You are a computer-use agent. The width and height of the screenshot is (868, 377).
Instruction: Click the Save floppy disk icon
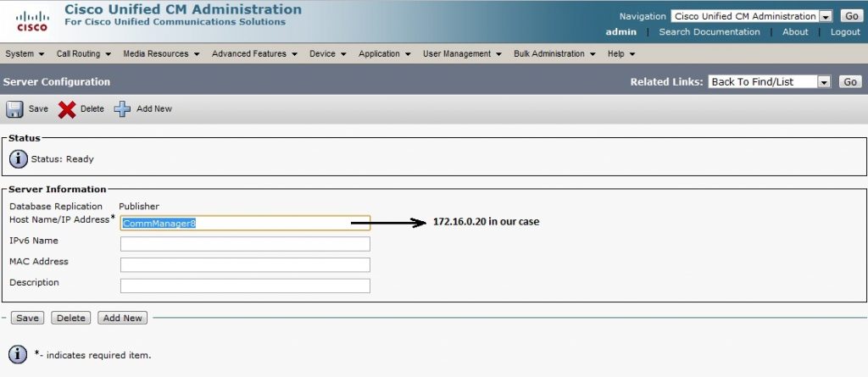pos(14,109)
